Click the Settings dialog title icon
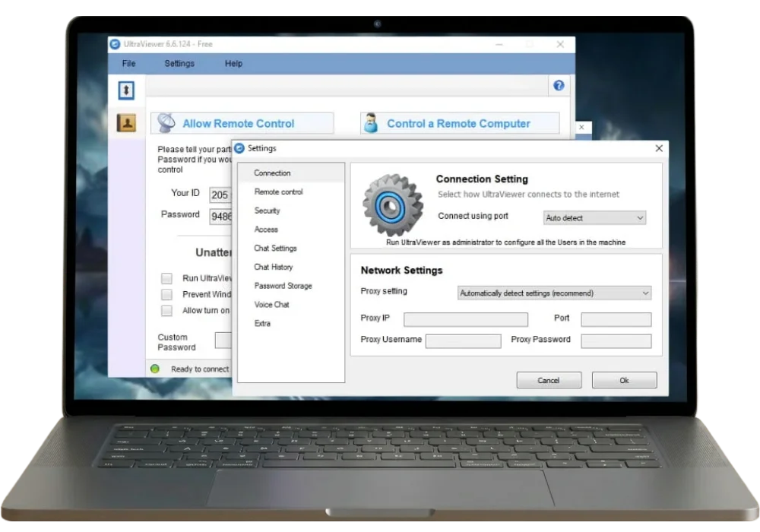Image resolution: width=760 pixels, height=532 pixels. point(239,148)
